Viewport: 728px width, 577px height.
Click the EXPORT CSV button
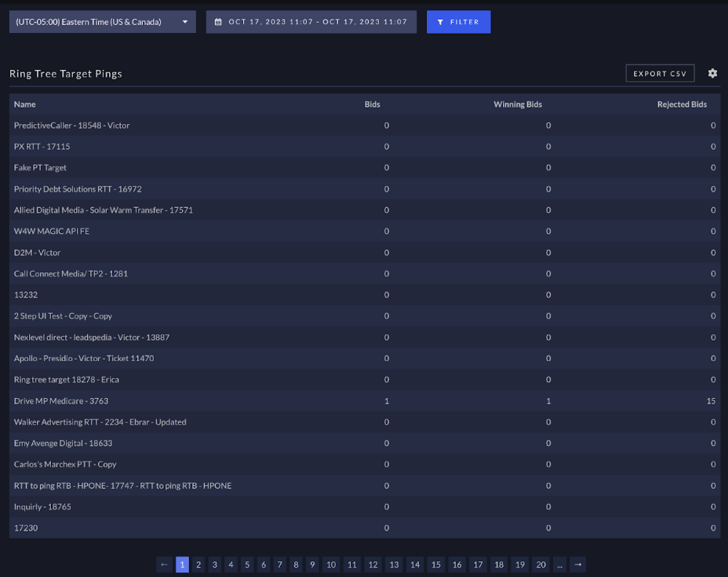point(660,73)
